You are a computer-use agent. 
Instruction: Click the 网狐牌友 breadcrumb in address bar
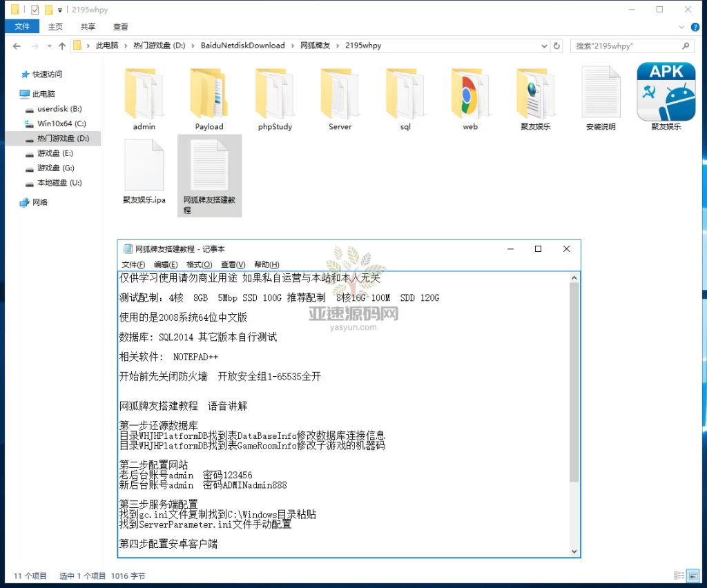tap(314, 46)
